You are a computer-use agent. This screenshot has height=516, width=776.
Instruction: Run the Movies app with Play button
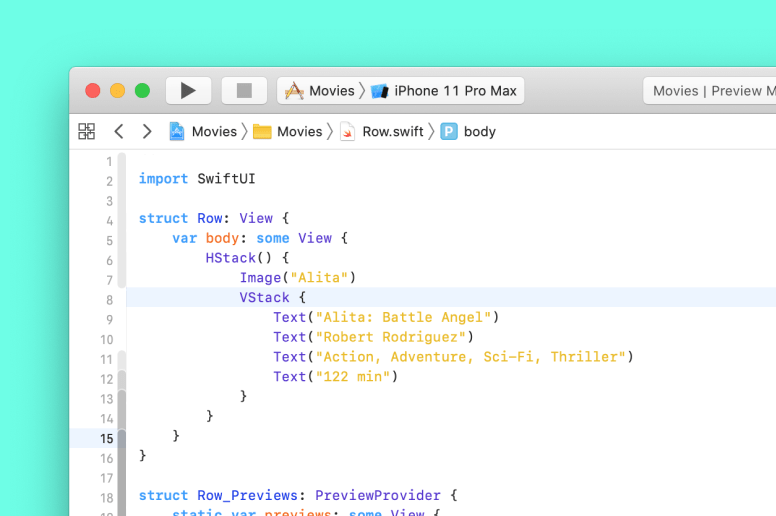click(x=188, y=91)
